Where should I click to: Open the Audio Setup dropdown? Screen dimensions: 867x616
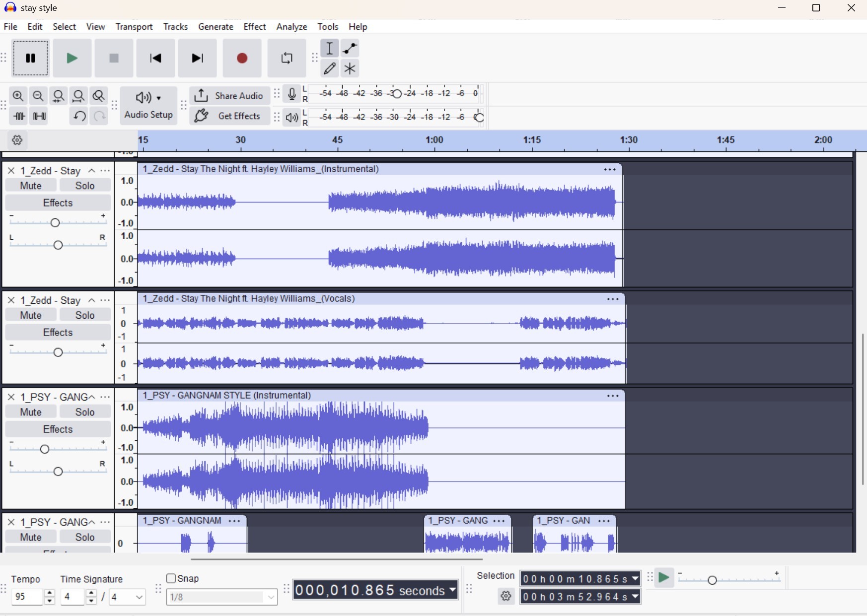(x=148, y=98)
